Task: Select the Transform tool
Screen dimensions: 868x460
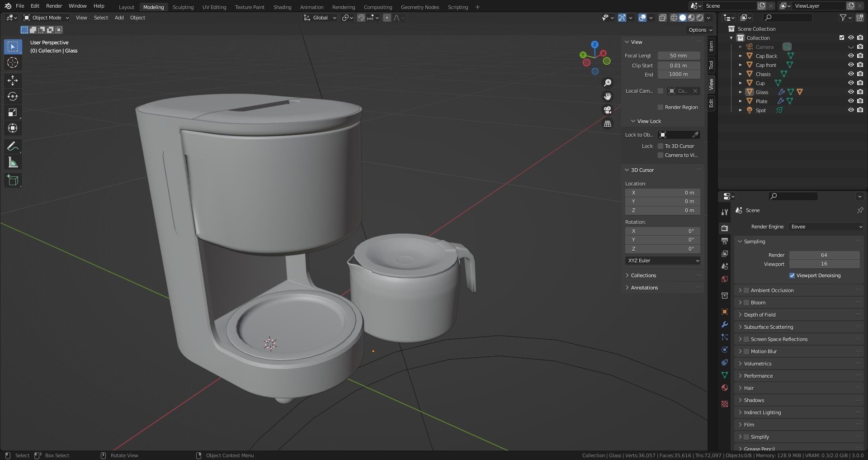Action: [x=13, y=128]
